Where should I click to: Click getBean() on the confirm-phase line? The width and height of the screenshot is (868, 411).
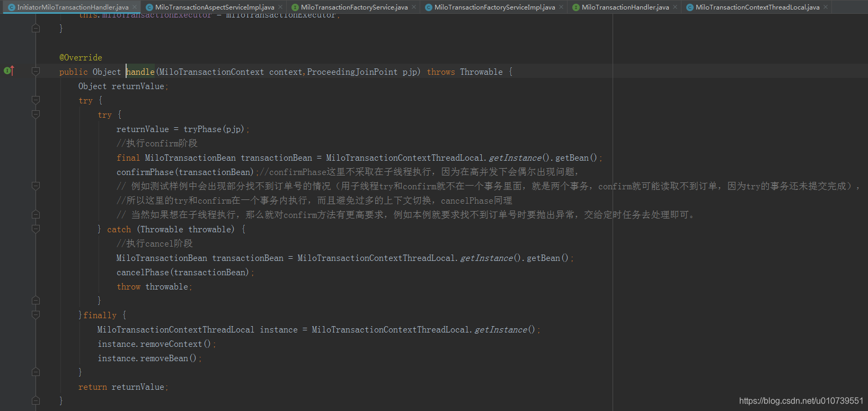pyautogui.click(x=576, y=158)
